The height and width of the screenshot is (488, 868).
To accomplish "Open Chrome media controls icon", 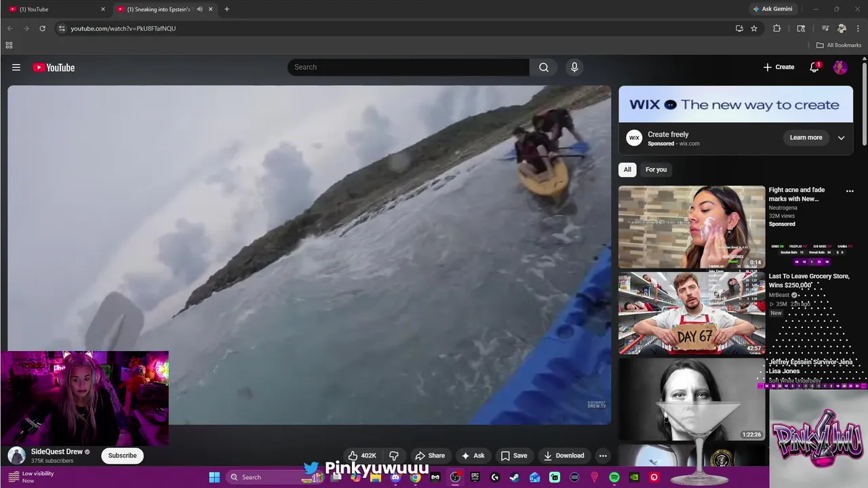I will click(x=825, y=28).
